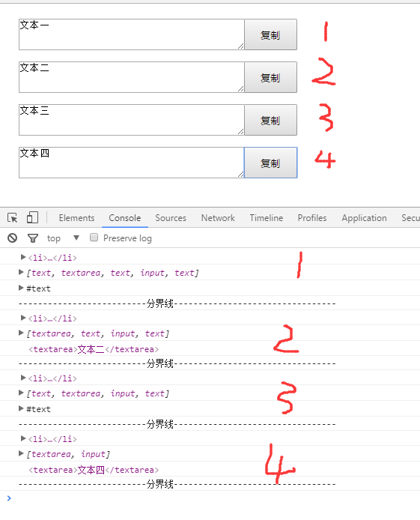Screen dimensions: 420x520
Task: Toggle the device toolbar icon
Action: tap(32, 217)
